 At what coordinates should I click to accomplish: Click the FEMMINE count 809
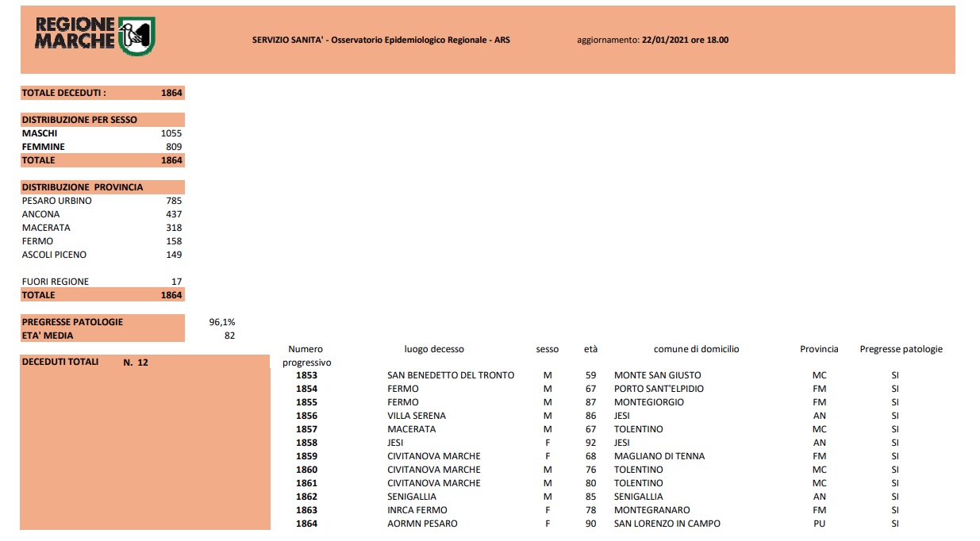coord(174,147)
